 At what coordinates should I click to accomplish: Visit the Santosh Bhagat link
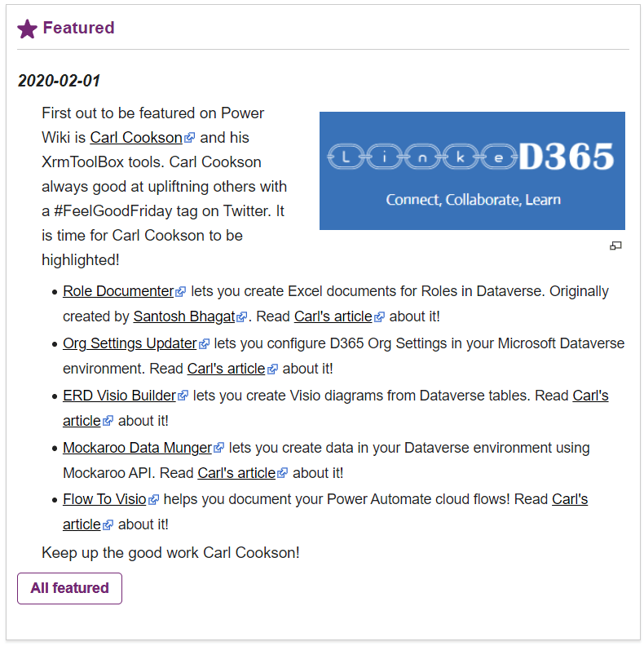click(x=184, y=316)
